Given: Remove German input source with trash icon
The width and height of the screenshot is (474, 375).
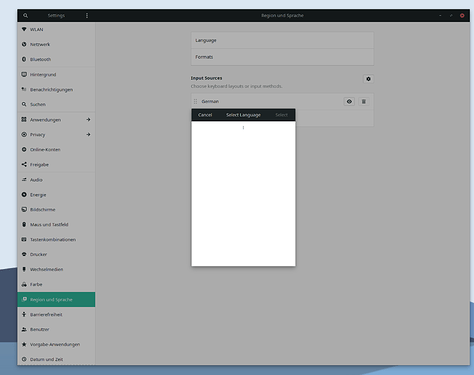Looking at the screenshot, I should point(364,101).
